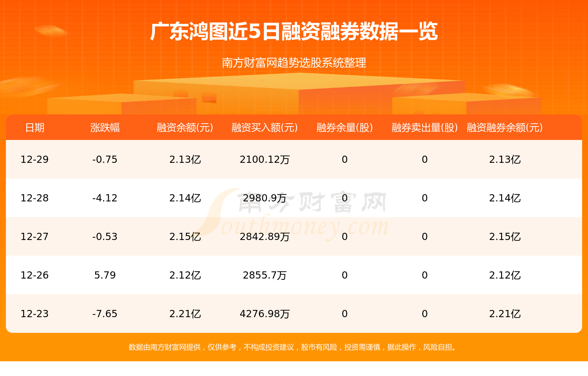Click the 2100.12万 financing purchase cell
Viewport: 588px width, 376px height.
coord(265,160)
